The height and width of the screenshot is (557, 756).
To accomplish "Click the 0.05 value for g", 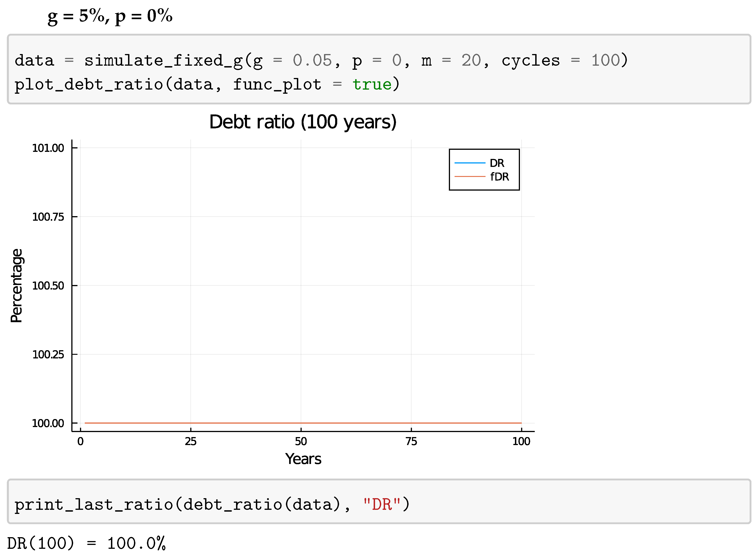I will click(312, 61).
